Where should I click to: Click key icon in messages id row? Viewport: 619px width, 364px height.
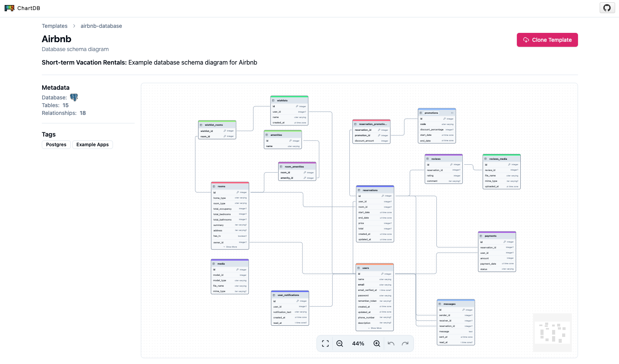tap(463, 310)
